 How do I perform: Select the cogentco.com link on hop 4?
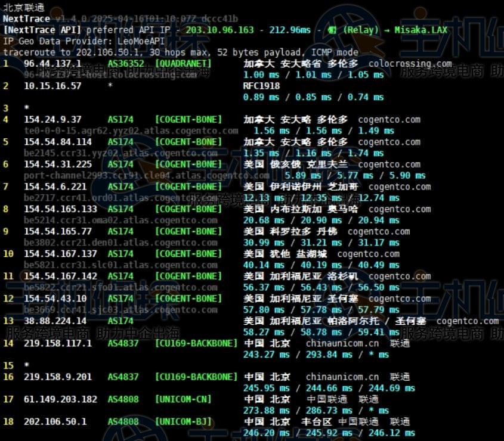(x=389, y=119)
